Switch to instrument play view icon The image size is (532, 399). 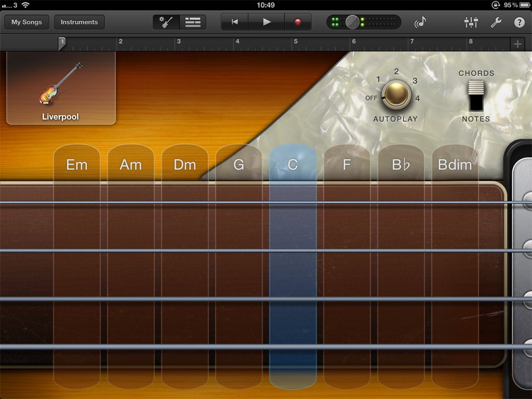[165, 22]
